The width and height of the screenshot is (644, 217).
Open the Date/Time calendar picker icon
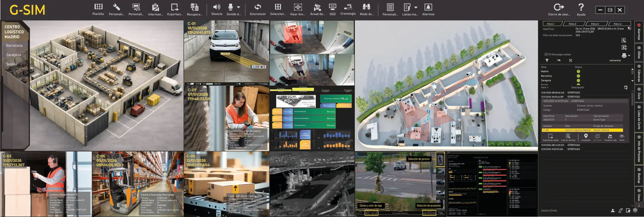click(x=629, y=29)
